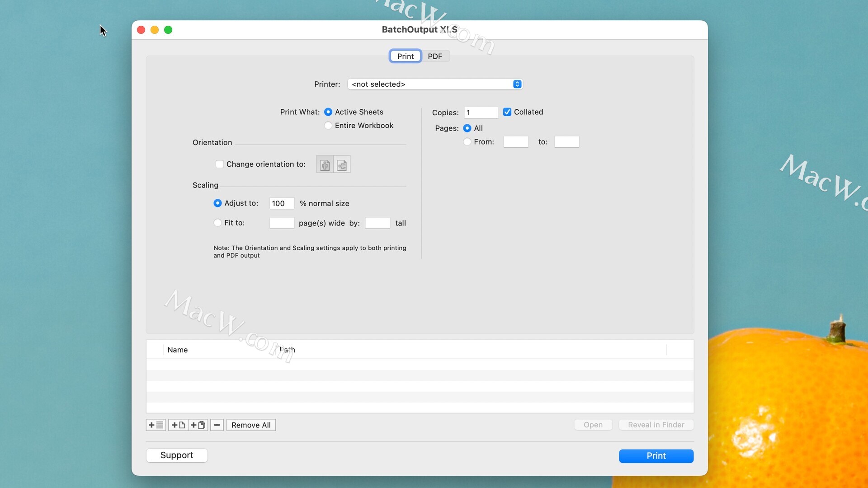This screenshot has width=868, height=488.
Task: Click the From page number field
Action: [516, 142]
